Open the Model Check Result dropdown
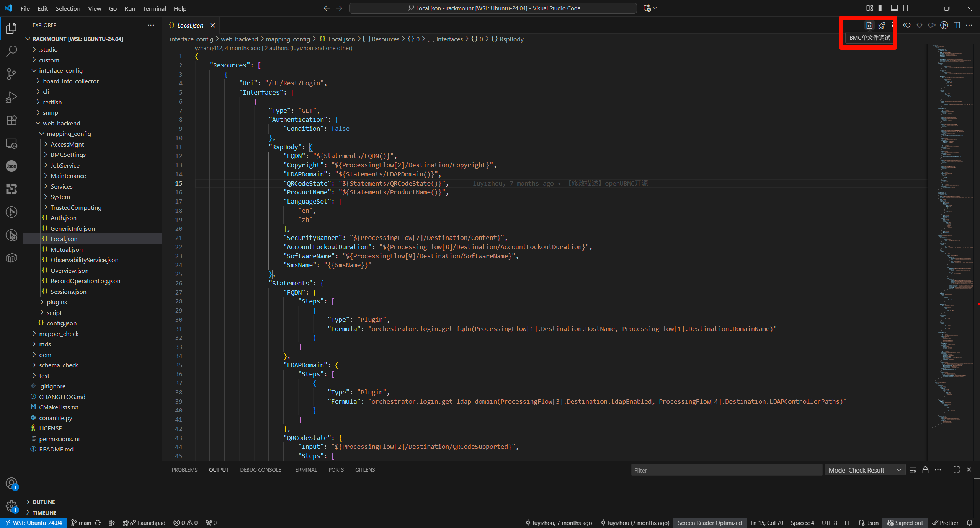The image size is (980, 528). (864, 470)
